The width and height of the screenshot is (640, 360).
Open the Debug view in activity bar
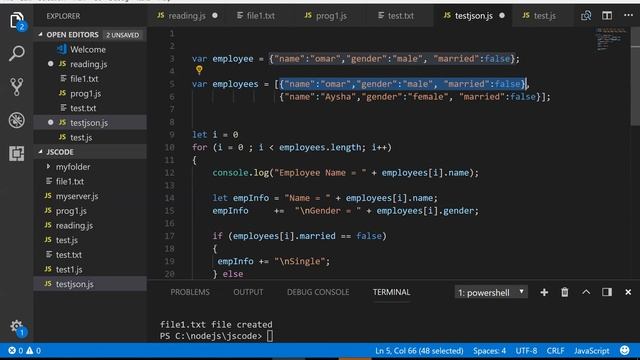(x=16, y=120)
